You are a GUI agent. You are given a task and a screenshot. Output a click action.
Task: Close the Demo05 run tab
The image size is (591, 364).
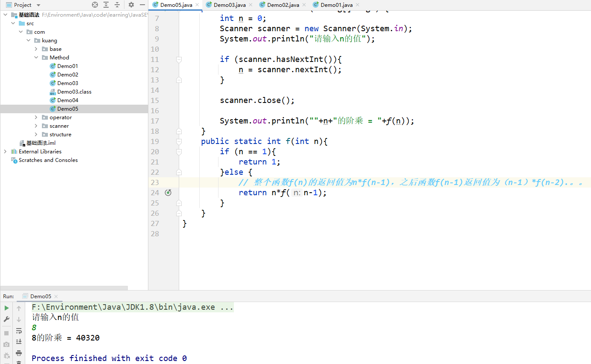click(x=56, y=296)
